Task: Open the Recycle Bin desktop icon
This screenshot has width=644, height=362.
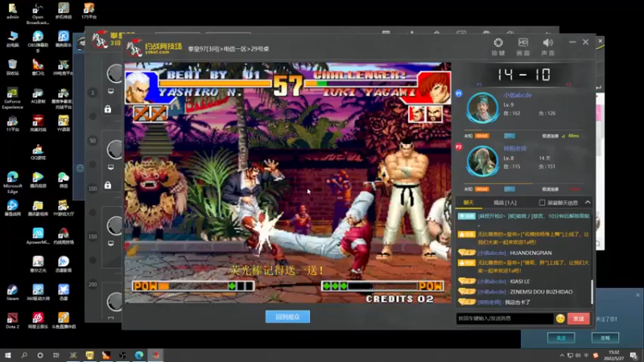Action: 12,67
